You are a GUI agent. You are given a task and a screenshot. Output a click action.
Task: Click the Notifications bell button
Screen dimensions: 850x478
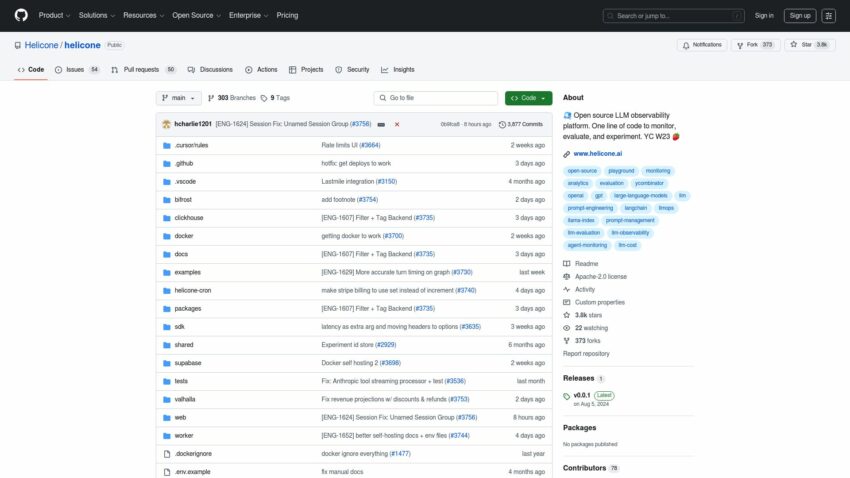click(x=702, y=45)
